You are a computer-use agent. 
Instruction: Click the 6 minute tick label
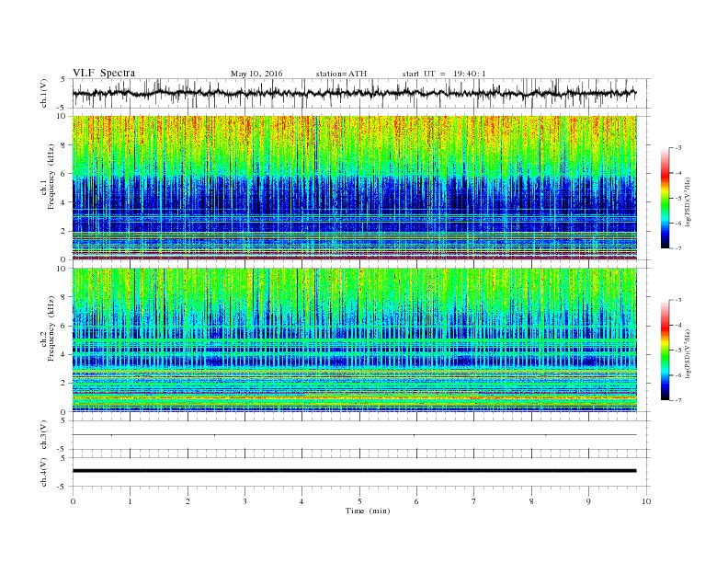click(416, 501)
